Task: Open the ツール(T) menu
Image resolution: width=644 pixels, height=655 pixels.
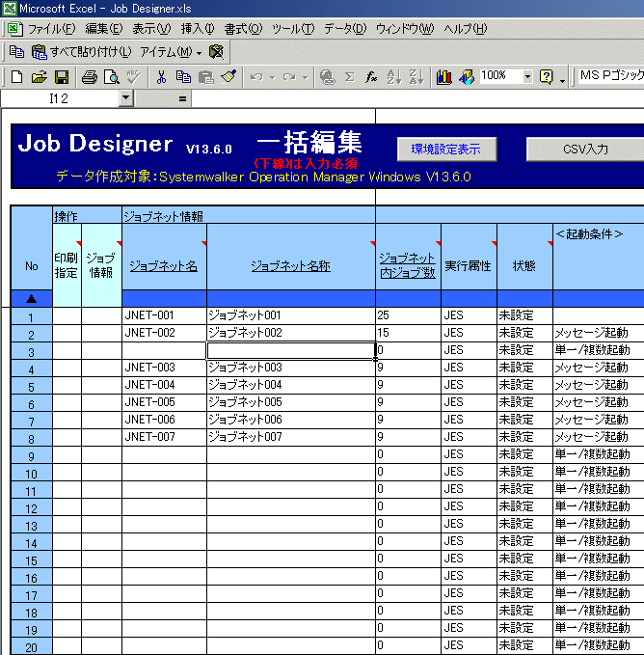Action: click(293, 29)
